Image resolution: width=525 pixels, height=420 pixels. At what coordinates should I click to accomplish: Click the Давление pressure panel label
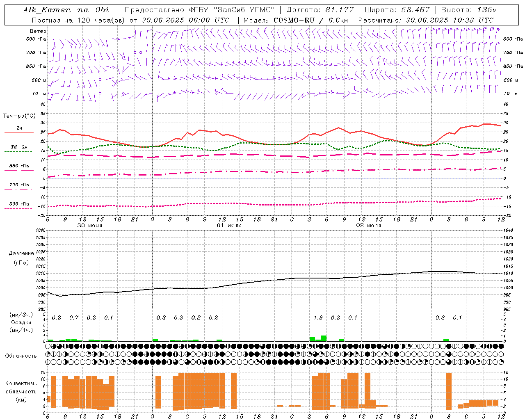tap(21, 253)
